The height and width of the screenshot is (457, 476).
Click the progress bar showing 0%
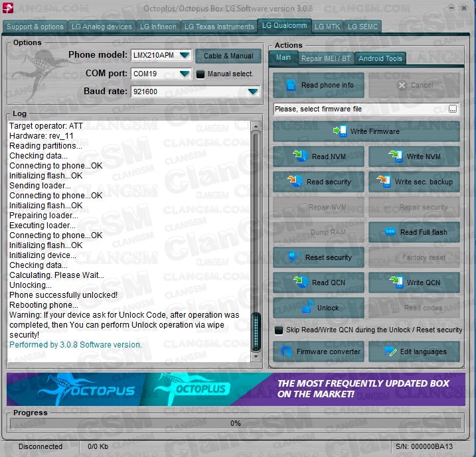coord(236,423)
